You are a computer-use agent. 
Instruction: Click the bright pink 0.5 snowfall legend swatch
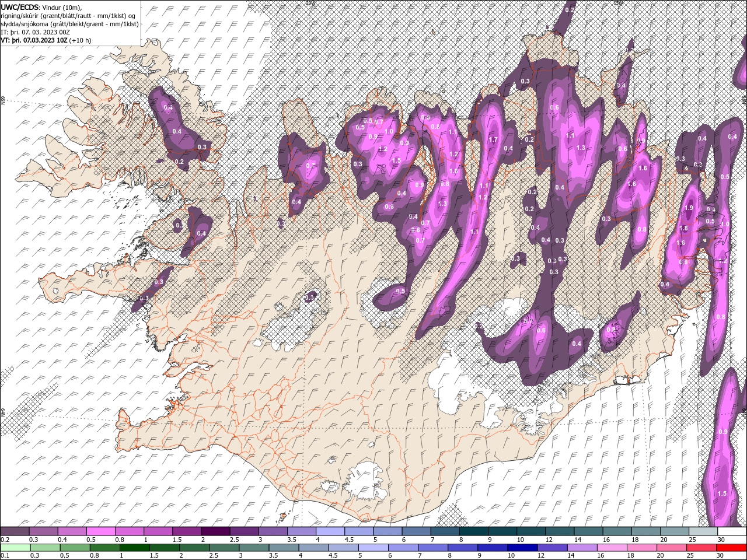(x=100, y=531)
